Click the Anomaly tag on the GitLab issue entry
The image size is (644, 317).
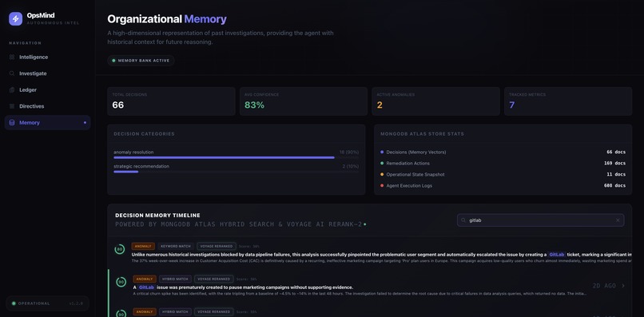[x=145, y=279]
